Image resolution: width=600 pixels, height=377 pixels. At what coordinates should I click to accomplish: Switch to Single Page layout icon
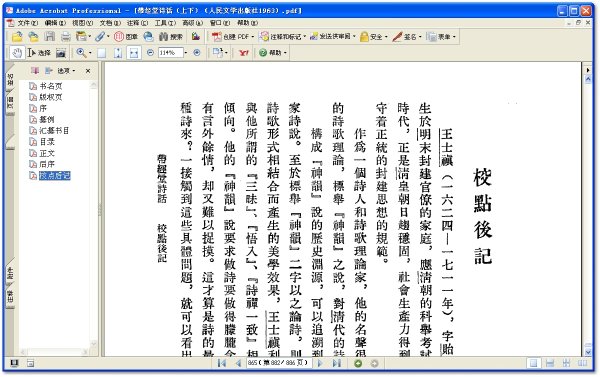pos(533,363)
